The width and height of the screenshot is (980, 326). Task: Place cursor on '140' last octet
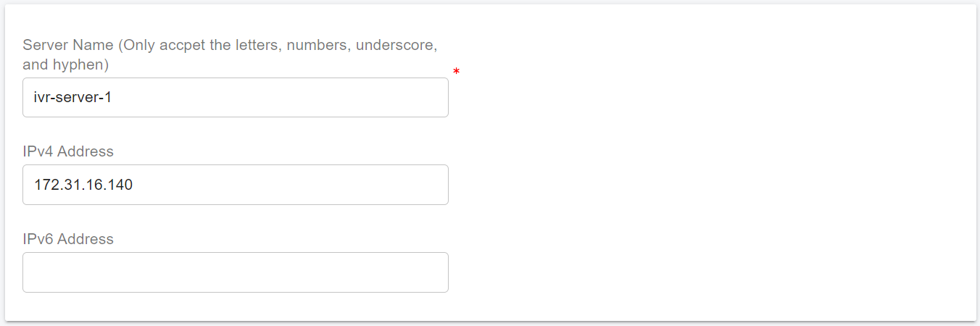point(120,185)
